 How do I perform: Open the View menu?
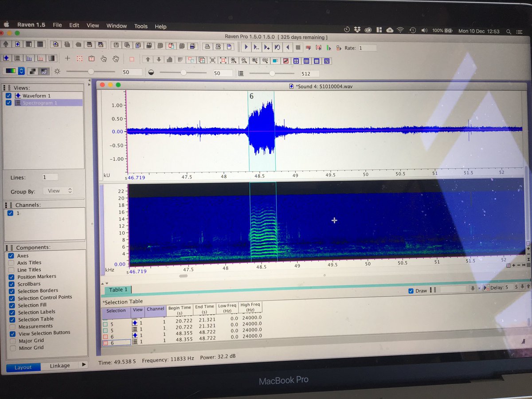[93, 26]
